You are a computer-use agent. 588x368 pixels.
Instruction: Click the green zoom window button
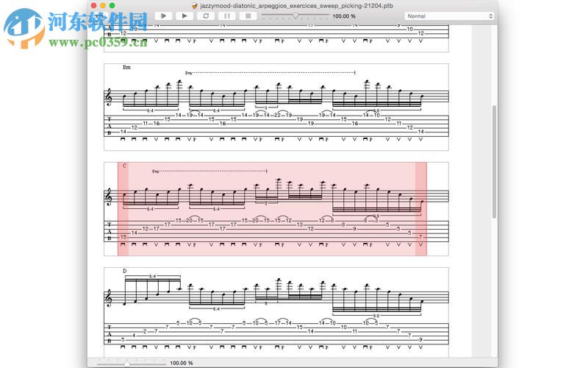(x=112, y=6)
